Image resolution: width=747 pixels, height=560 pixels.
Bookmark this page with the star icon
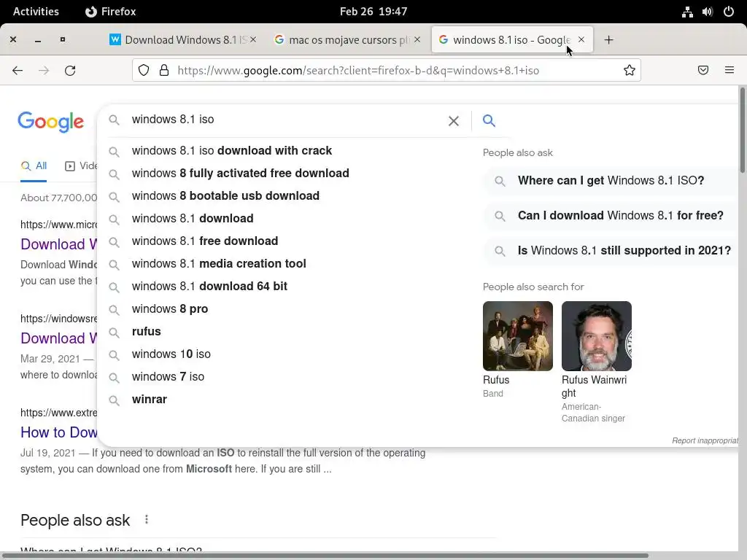630,71
